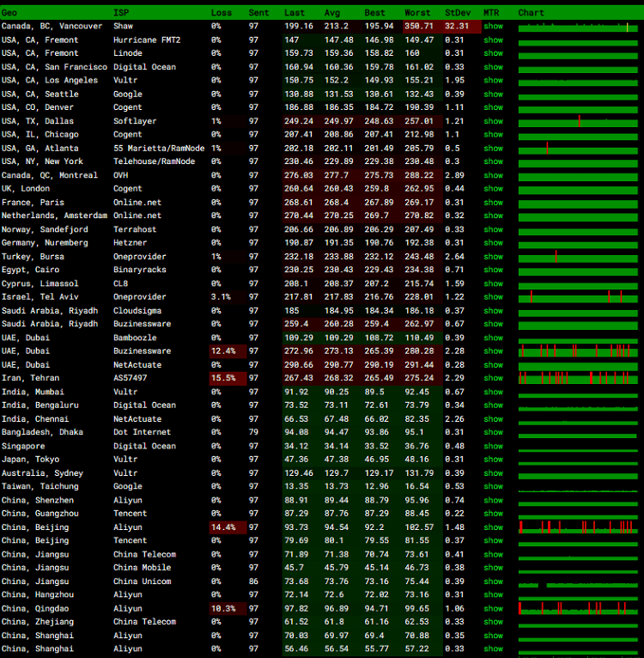Click the Jiangsu China Unicom chart
This screenshot has width=644, height=658.
(x=578, y=585)
